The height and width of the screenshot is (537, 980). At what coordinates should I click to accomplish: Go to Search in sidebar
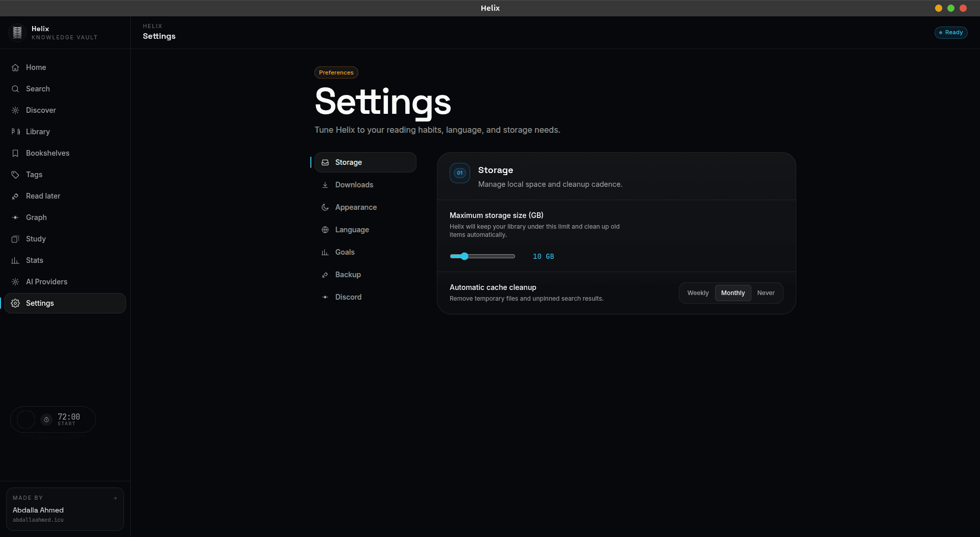pyautogui.click(x=65, y=89)
